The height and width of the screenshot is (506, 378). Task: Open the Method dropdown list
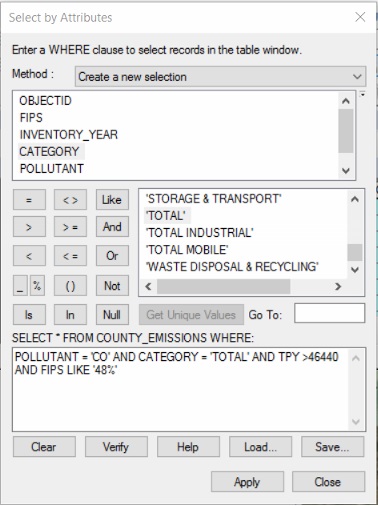220,77
